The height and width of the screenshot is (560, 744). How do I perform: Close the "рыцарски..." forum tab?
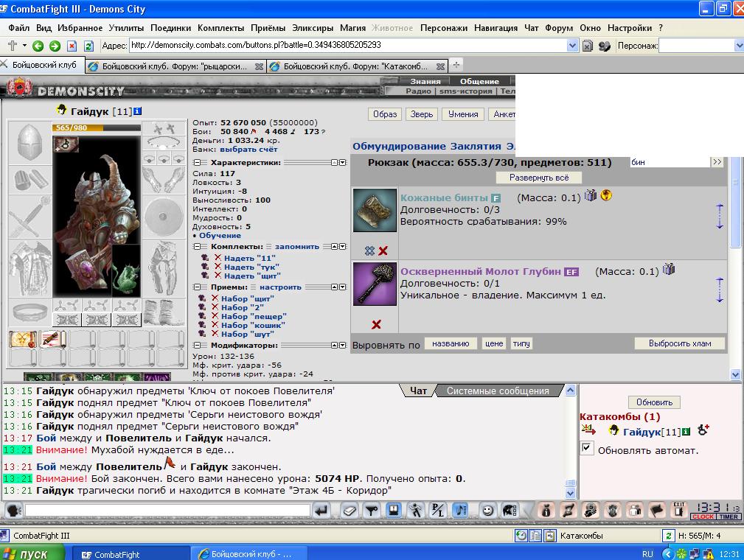click(x=259, y=66)
